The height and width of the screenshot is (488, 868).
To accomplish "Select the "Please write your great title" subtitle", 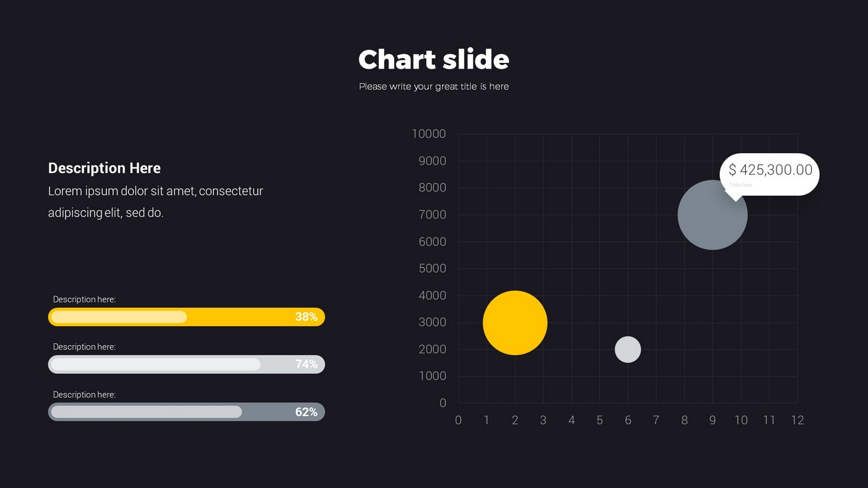I will tap(434, 86).
